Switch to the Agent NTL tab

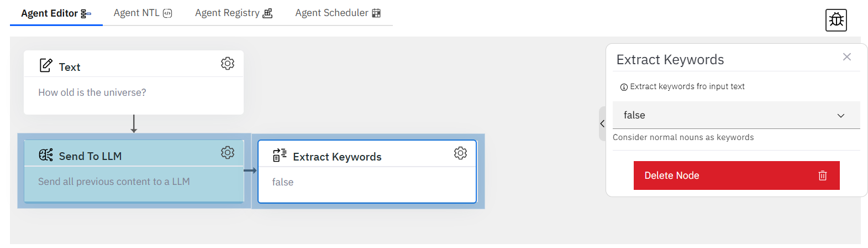click(x=143, y=13)
